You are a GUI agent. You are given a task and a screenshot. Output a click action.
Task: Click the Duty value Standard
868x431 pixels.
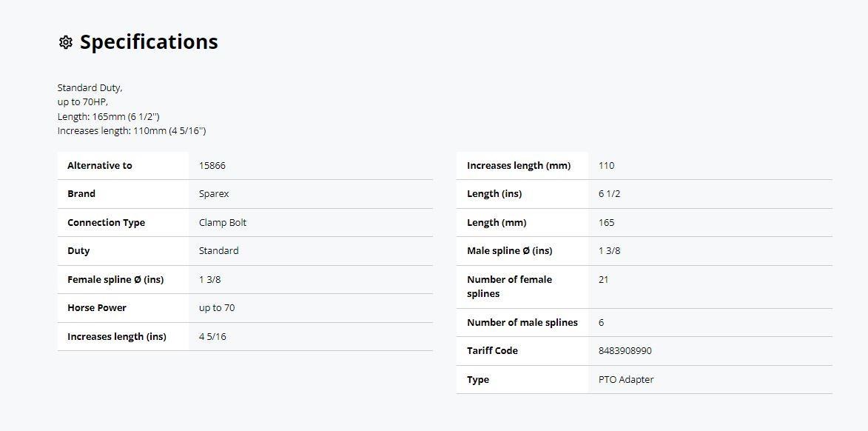coord(218,251)
